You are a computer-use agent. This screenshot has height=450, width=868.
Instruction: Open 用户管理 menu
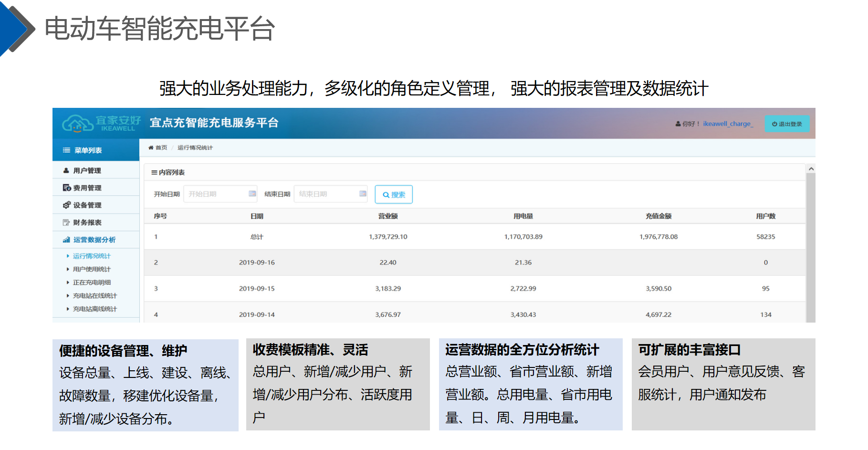point(96,170)
